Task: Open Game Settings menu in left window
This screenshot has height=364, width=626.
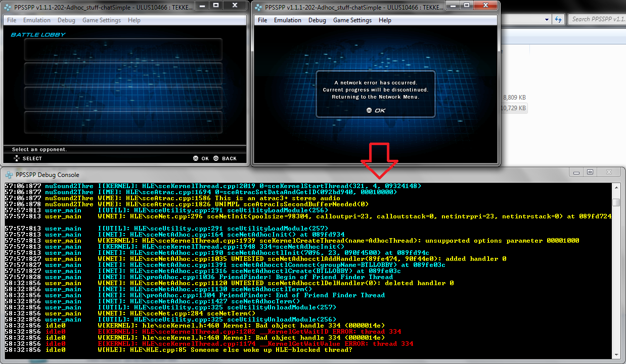Action: click(x=102, y=20)
